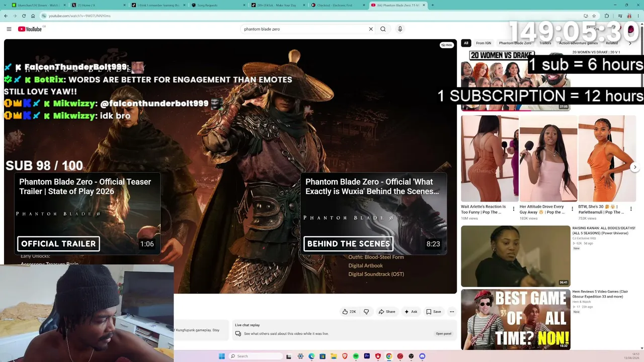Click the Ask button under the video
The height and width of the screenshot is (362, 644).
411,312
